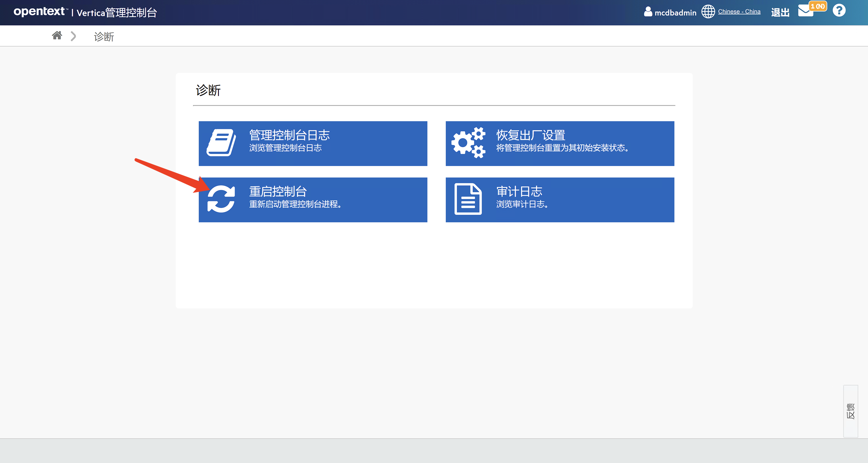Open 审计日志 tile title
Screen dimensions: 868x463
(x=519, y=191)
